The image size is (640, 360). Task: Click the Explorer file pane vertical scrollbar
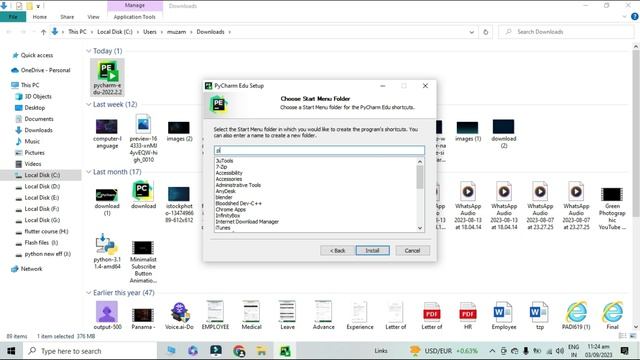636,133
